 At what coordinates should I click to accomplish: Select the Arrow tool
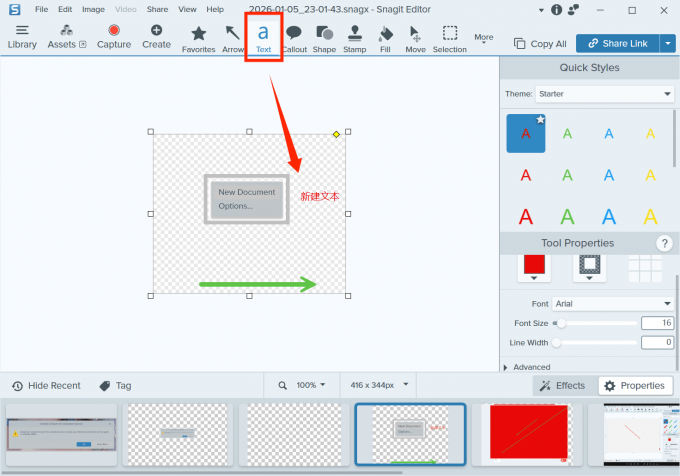pos(233,37)
